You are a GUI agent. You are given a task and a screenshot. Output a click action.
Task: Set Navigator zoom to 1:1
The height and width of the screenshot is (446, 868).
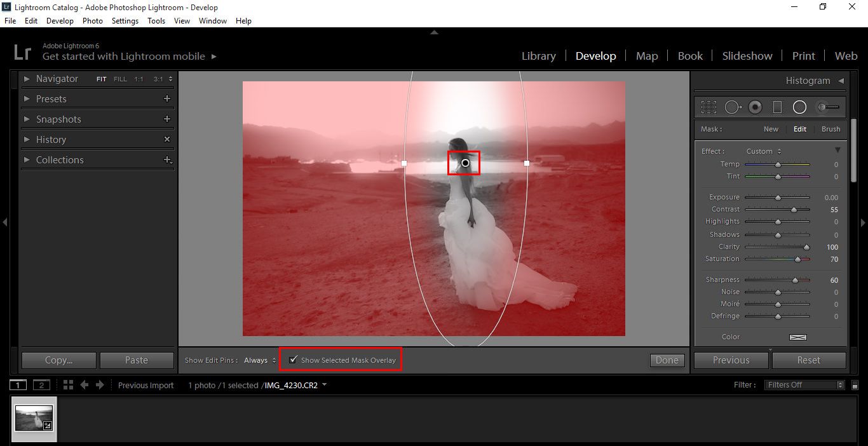139,79
